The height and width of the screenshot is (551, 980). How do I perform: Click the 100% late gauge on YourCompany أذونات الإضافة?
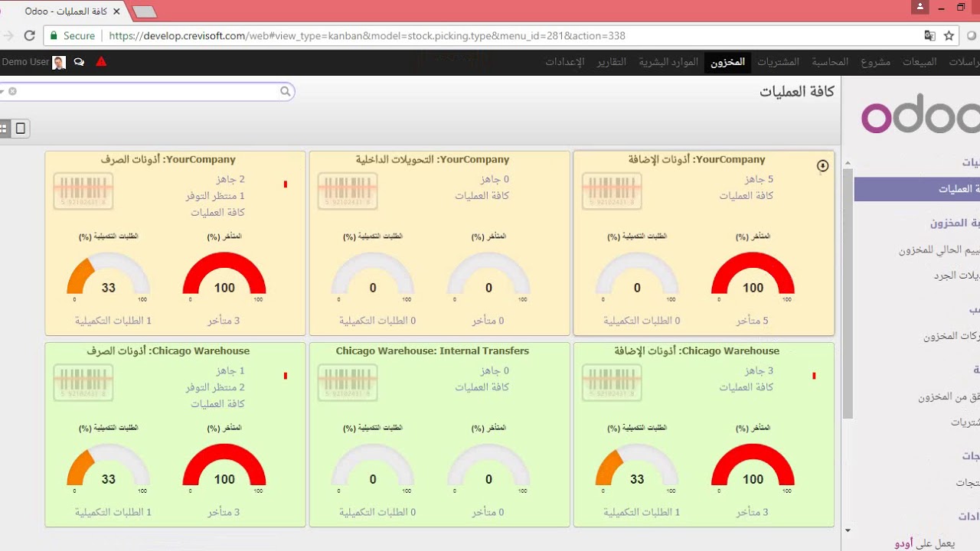[x=753, y=274]
